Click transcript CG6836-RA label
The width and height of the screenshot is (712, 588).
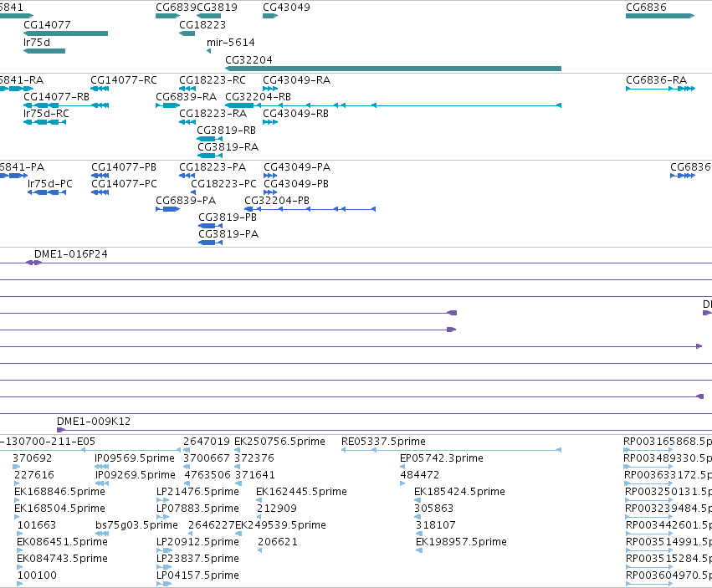pos(656,80)
